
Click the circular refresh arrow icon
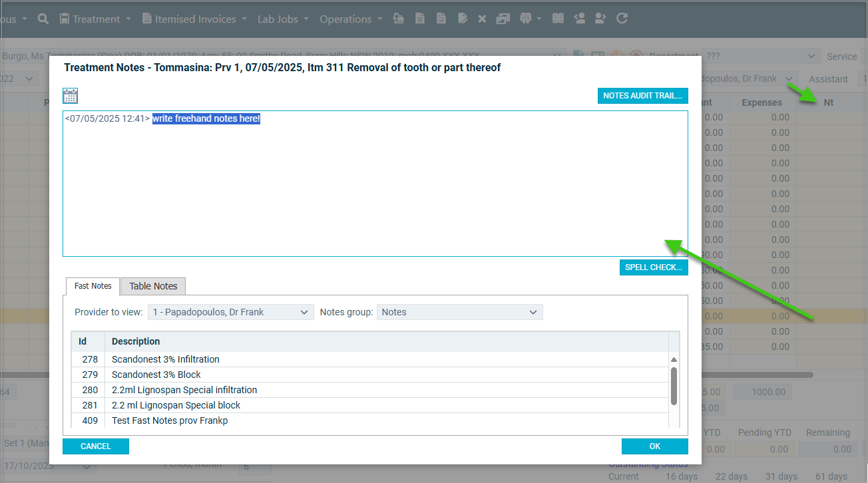click(x=622, y=19)
